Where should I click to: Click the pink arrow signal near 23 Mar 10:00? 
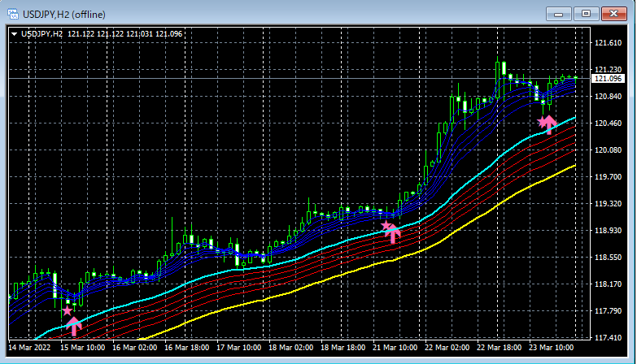[549, 125]
